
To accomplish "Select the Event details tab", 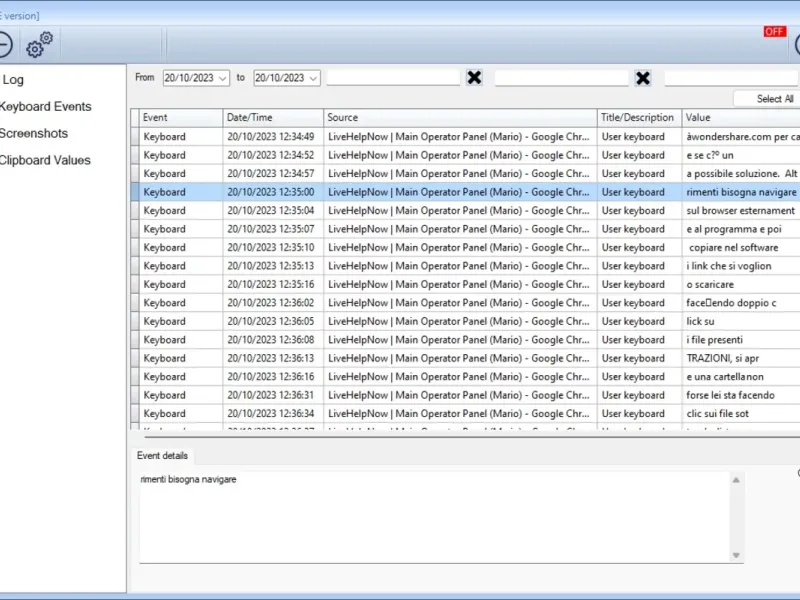I will click(162, 456).
